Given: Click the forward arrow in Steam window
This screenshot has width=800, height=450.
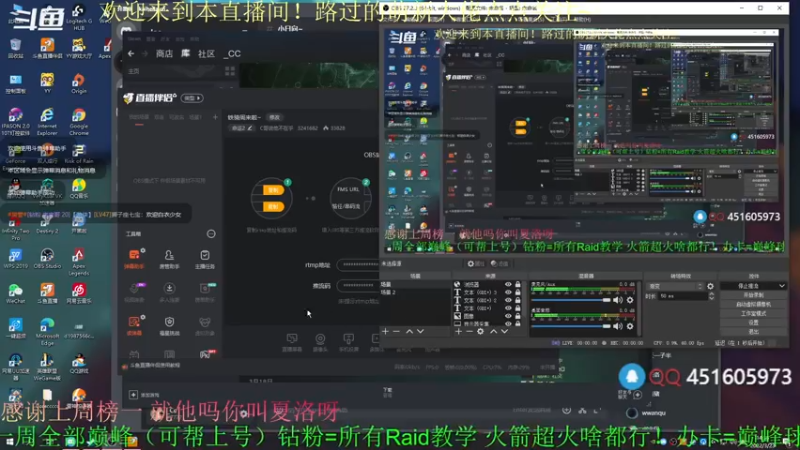Looking at the screenshot, I should pyautogui.click(x=145, y=53).
